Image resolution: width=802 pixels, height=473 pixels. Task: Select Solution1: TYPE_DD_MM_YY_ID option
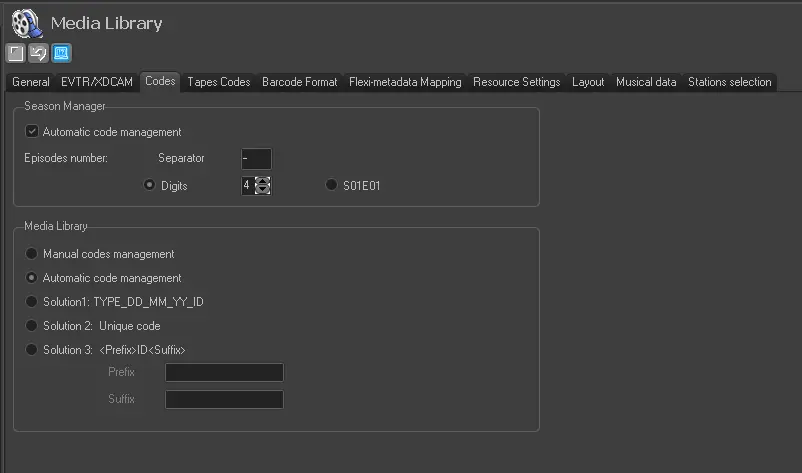click(x=32, y=301)
